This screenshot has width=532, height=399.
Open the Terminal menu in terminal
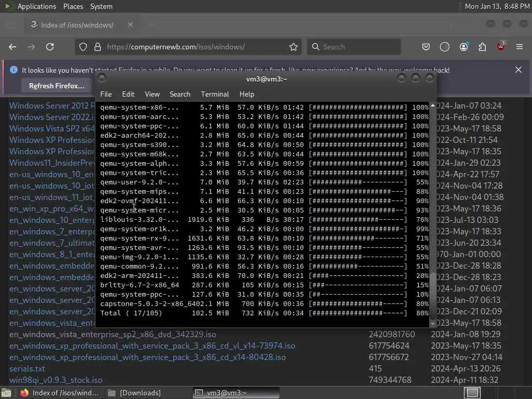coord(215,95)
